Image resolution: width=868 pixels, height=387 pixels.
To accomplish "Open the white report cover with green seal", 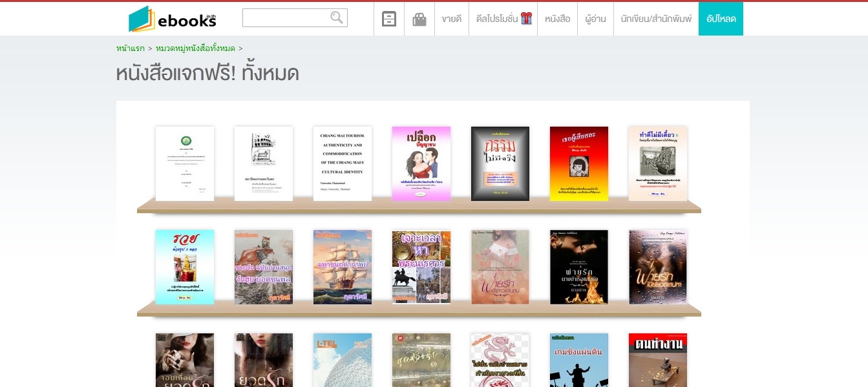I will click(x=185, y=163).
